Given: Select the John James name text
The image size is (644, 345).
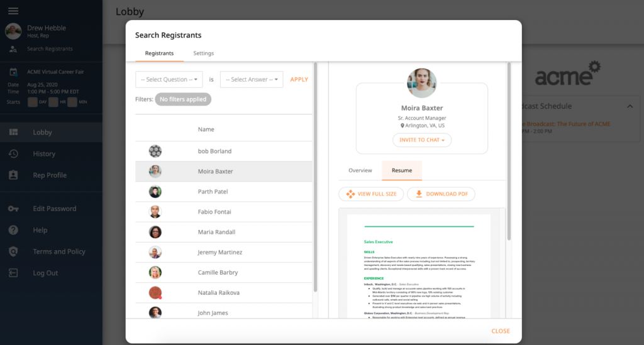Looking at the screenshot, I should (213, 312).
